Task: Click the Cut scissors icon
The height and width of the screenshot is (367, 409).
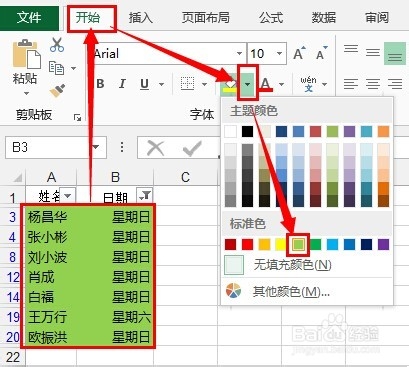Action: click(57, 45)
